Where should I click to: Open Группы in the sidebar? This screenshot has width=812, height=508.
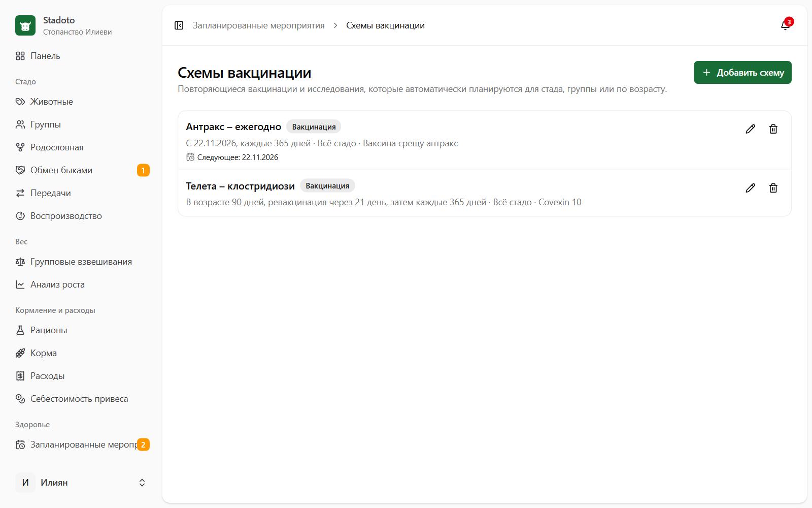tap(82, 124)
